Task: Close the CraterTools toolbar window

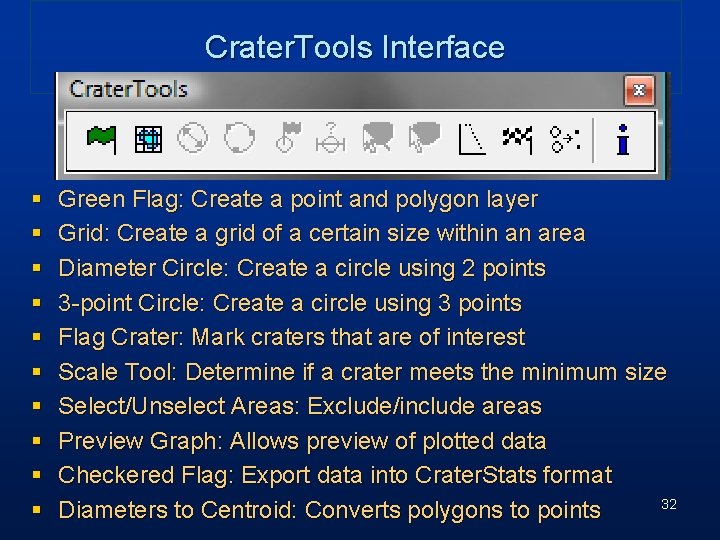Action: point(639,90)
